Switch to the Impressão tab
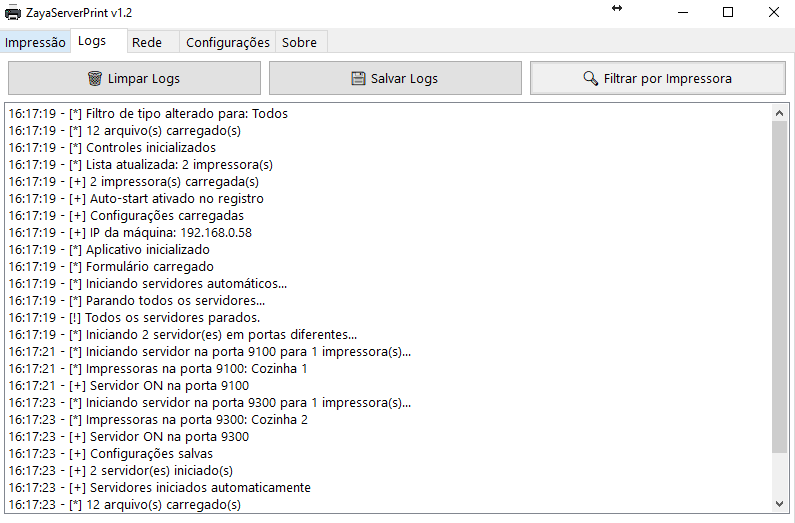Screen dimensions: 795x523 [35, 42]
